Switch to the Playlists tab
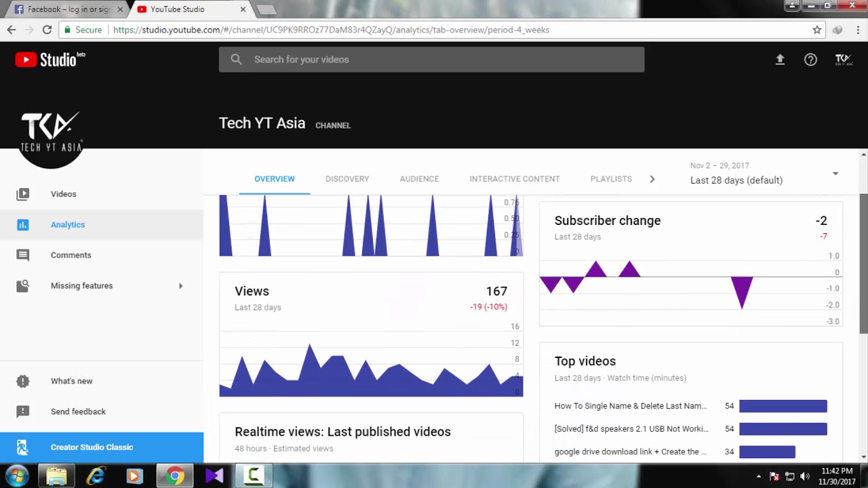868x488 pixels. pos(611,179)
